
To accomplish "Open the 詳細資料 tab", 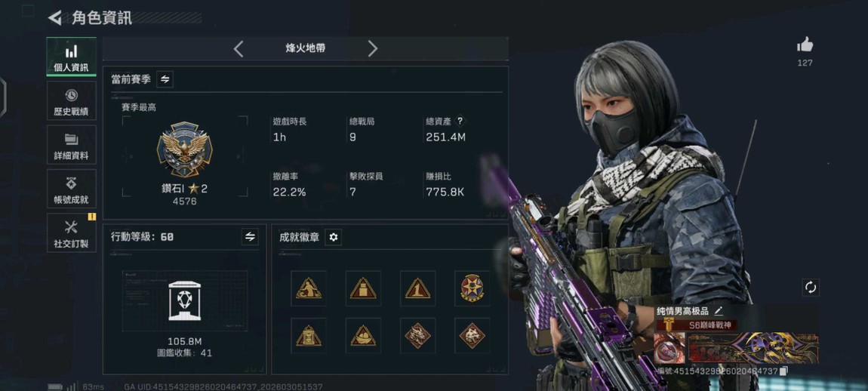I will coord(72,145).
